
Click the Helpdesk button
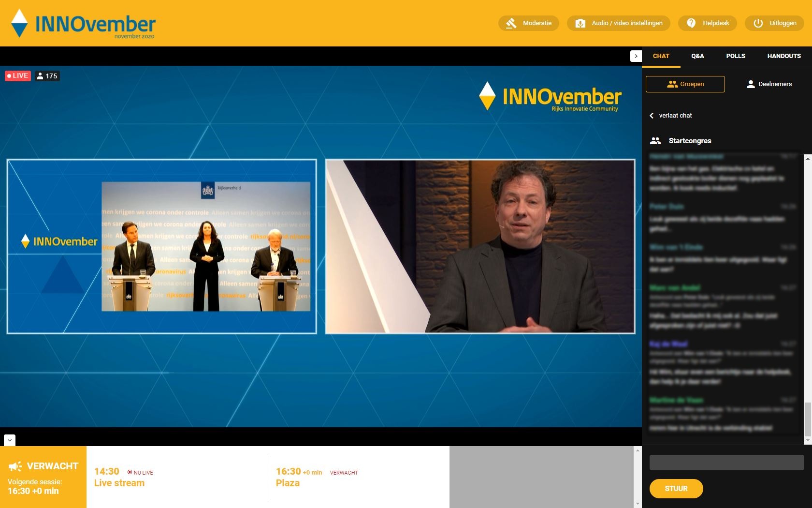click(708, 23)
